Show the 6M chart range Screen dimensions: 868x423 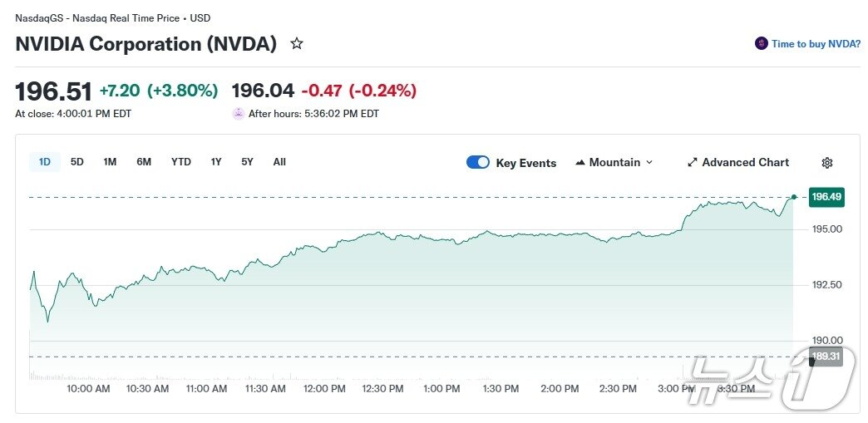click(144, 162)
